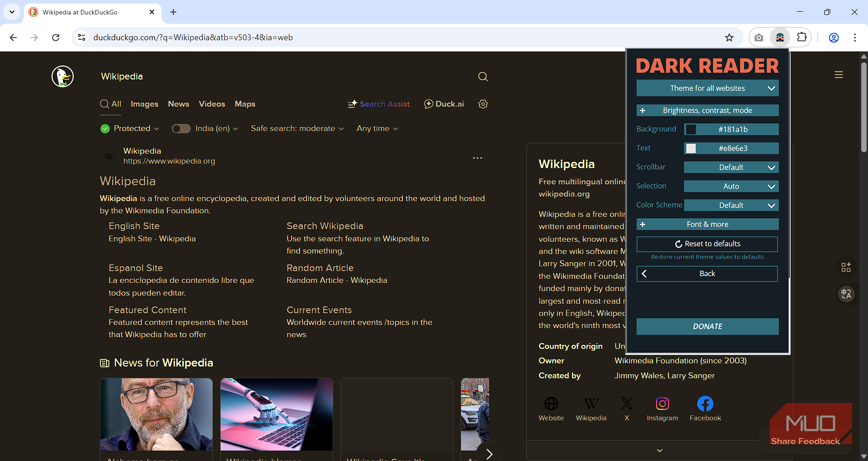868x461 pixels.
Task: Open Duck.ai link
Action: tap(444, 104)
